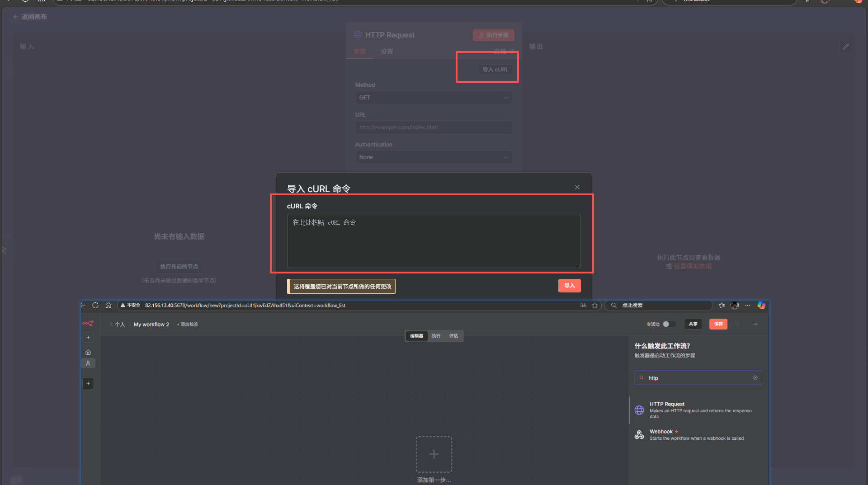Image resolution: width=868 pixels, height=485 pixels.
Task: Click the Authentication field label
Action: (x=374, y=145)
